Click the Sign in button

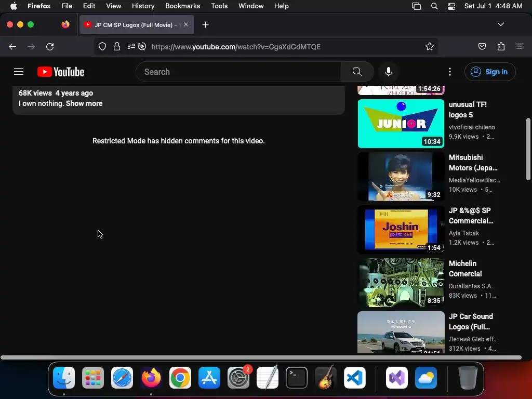tap(490, 72)
